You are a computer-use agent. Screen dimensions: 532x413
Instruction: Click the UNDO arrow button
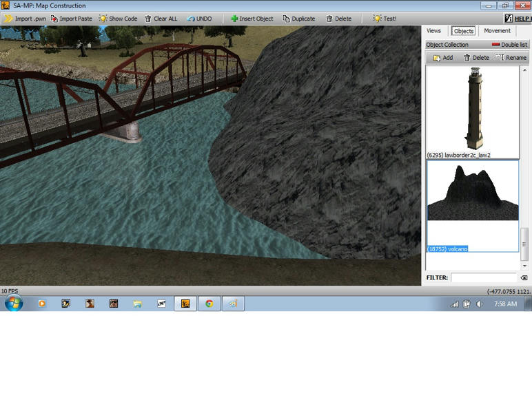click(x=200, y=19)
